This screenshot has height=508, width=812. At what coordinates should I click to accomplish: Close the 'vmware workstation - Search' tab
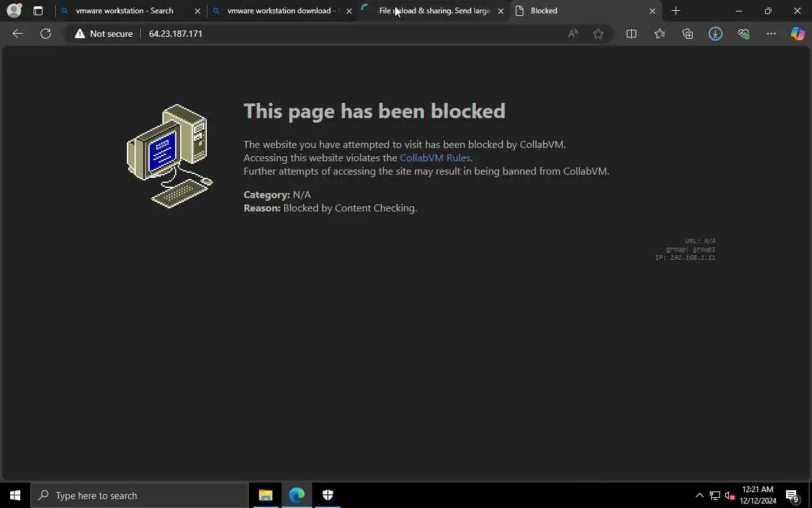click(x=197, y=11)
